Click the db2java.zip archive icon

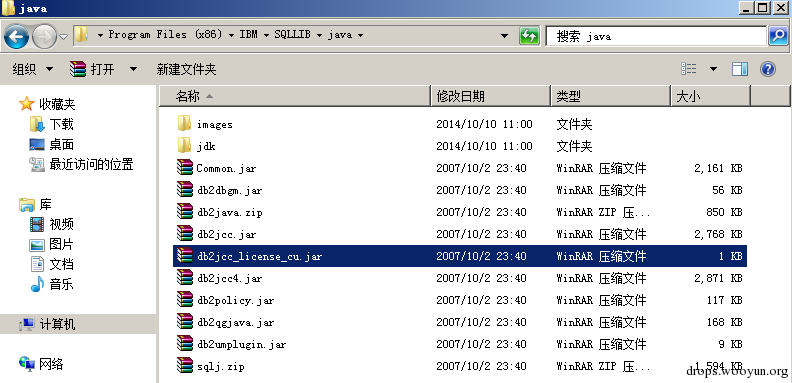(185, 212)
